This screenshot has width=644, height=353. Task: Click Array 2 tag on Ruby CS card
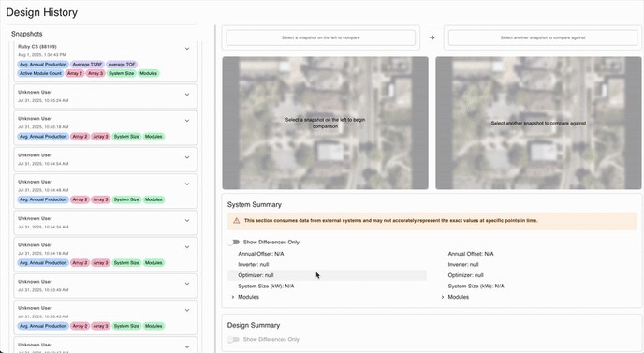point(75,73)
